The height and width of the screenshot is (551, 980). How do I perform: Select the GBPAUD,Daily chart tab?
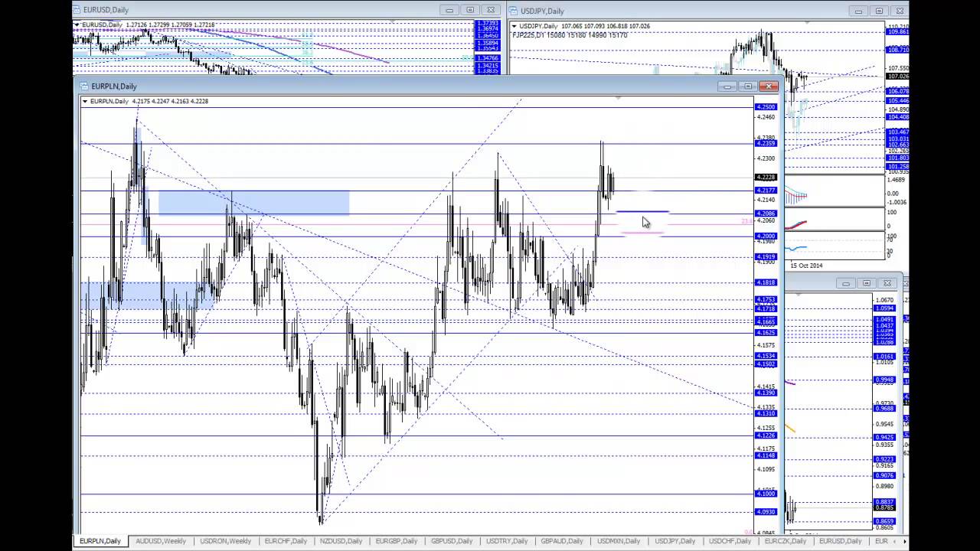pos(562,541)
